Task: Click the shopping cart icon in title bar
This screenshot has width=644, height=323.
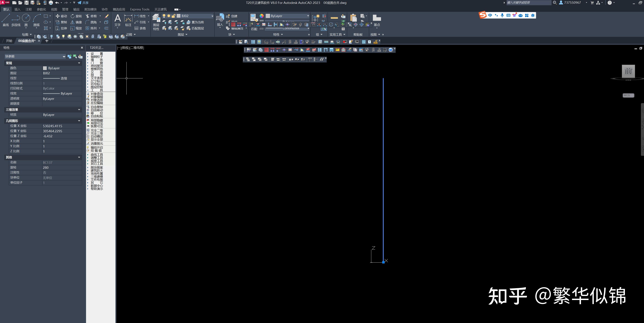Action: 592,3
